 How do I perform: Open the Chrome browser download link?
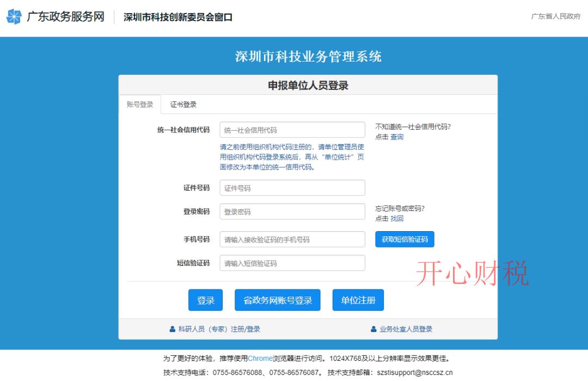[260, 358]
